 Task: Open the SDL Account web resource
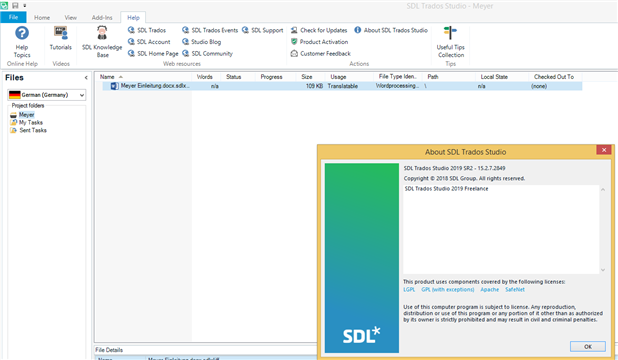(149, 42)
